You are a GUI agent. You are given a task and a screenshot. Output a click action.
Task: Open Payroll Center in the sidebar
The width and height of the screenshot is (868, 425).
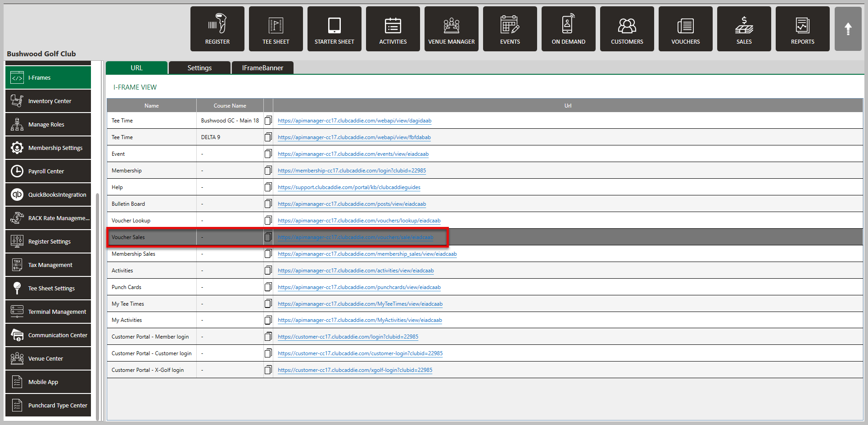click(48, 171)
